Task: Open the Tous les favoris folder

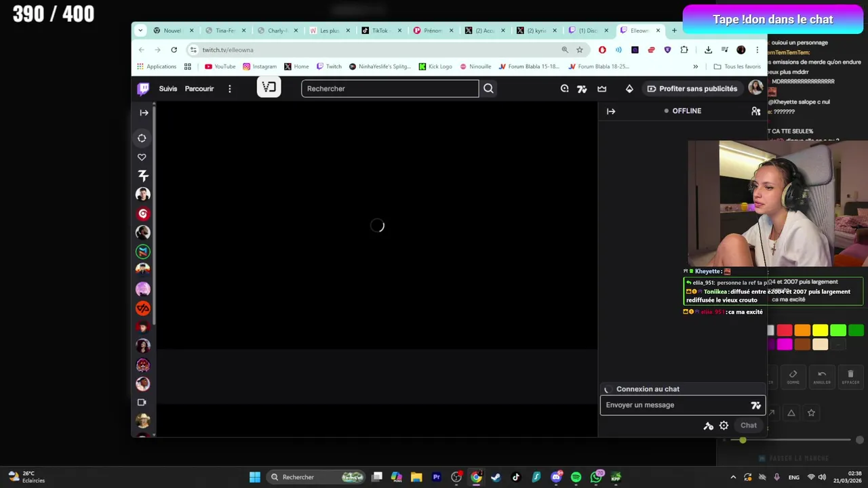Action: [737, 66]
